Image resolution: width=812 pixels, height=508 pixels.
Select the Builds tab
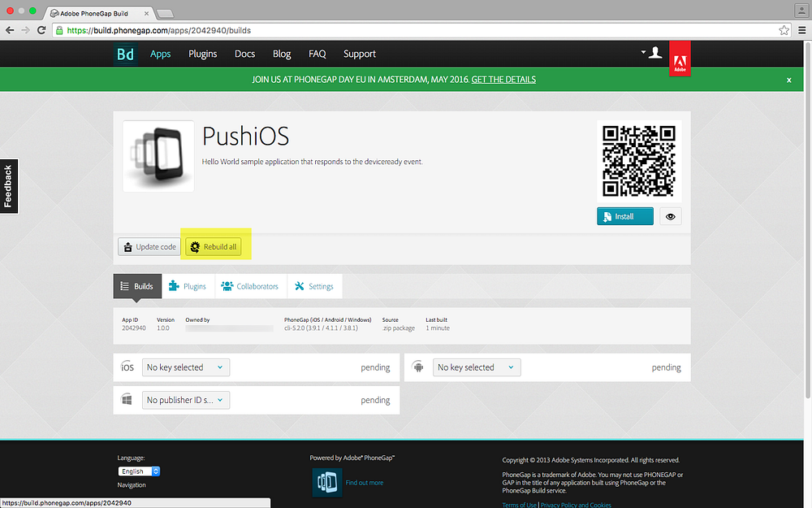[x=137, y=286]
